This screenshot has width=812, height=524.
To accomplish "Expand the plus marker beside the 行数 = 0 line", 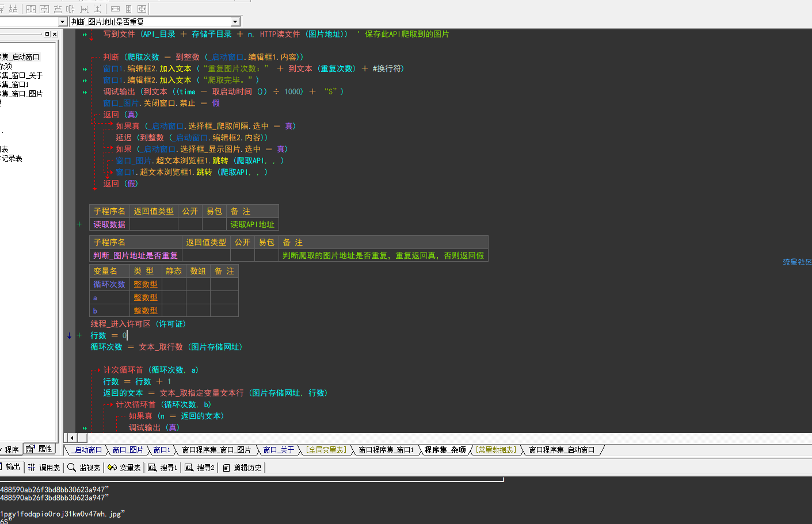I will [x=79, y=335].
